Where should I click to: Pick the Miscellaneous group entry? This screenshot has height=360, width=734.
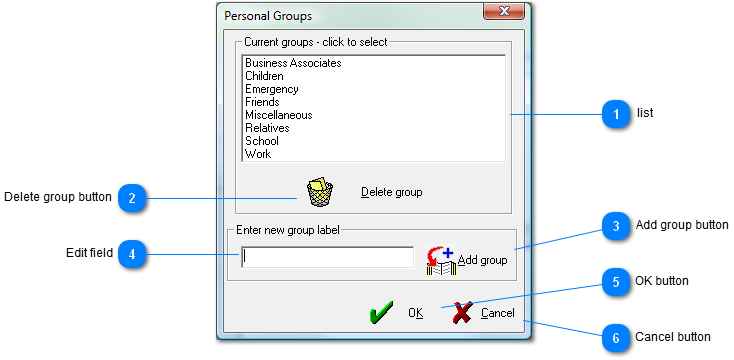279,115
